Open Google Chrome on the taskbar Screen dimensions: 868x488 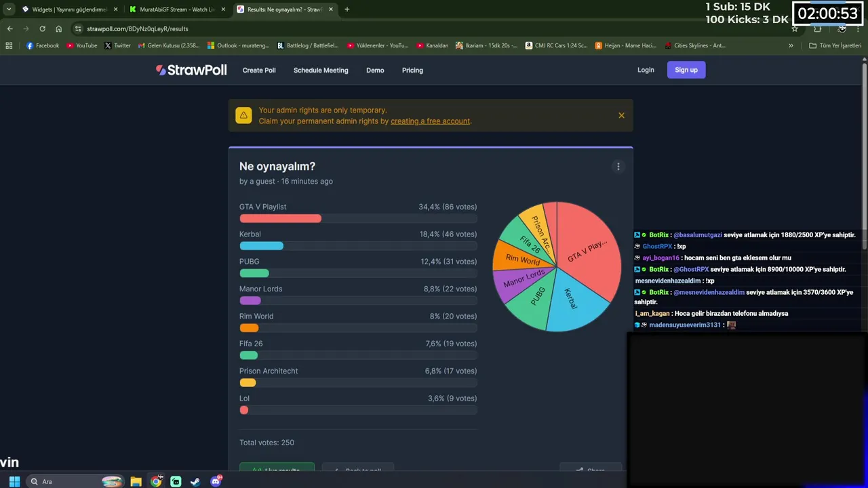(x=156, y=481)
